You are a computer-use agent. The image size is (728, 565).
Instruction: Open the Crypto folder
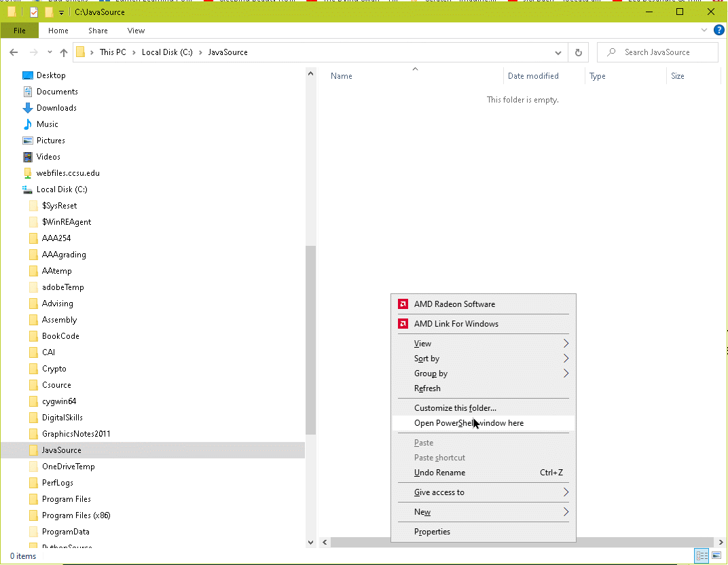tap(54, 369)
